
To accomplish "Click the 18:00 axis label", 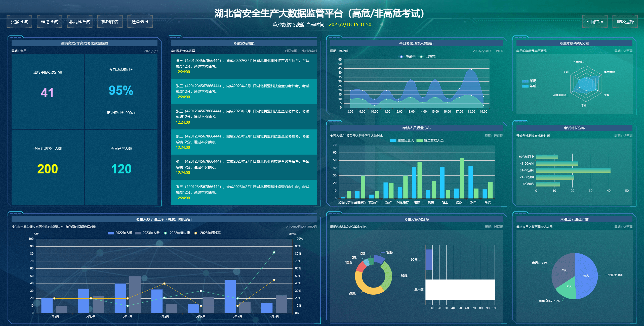I will click(x=471, y=112).
